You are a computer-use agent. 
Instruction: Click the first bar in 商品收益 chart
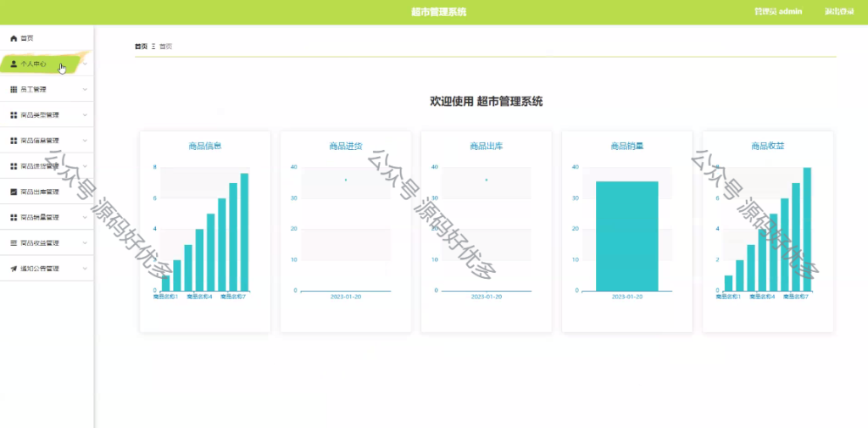point(728,283)
